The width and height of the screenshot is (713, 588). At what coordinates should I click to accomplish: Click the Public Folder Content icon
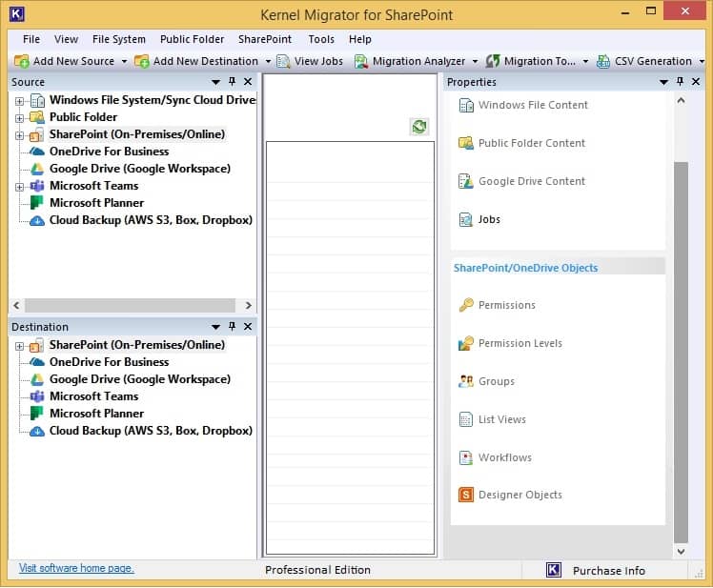coord(465,143)
